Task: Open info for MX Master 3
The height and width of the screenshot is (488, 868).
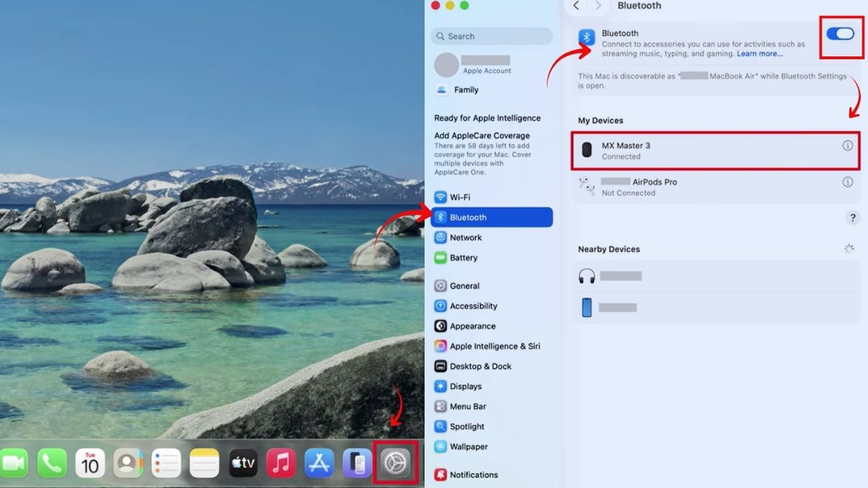Action: (848, 145)
